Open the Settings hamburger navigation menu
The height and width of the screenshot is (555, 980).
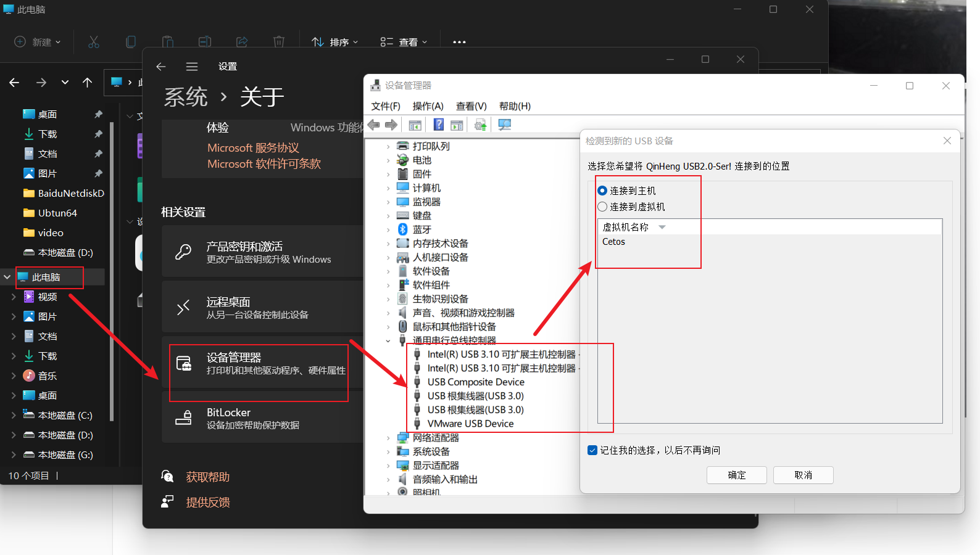[192, 67]
